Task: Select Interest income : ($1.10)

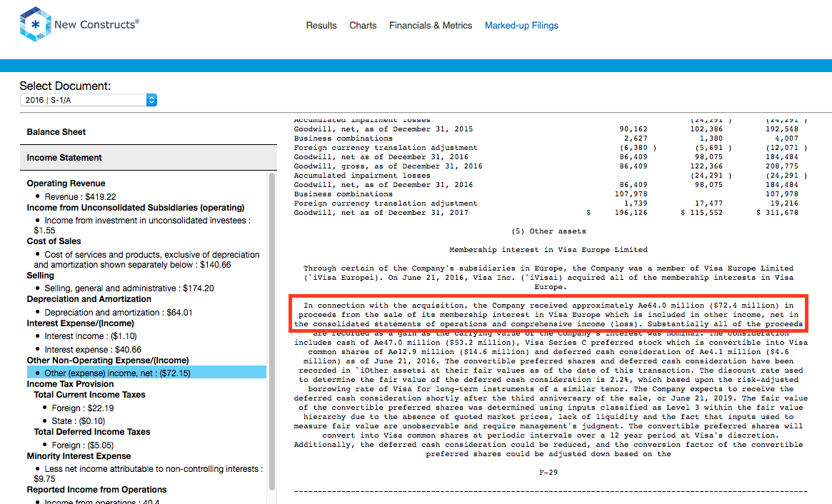Action: [91, 336]
